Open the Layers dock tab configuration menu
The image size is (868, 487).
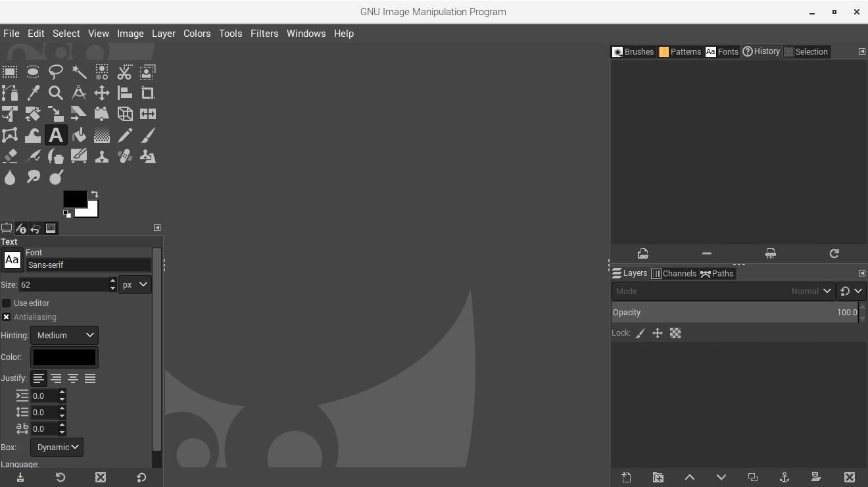[862, 273]
